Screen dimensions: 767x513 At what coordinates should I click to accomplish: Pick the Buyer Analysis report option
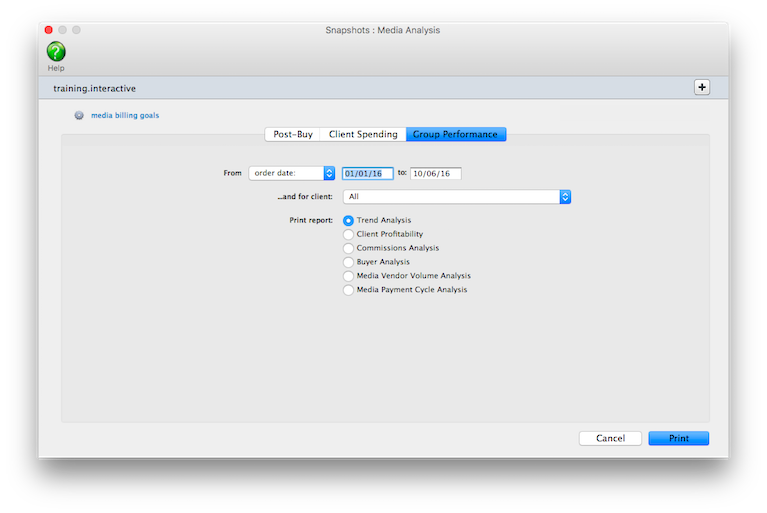pyautogui.click(x=348, y=262)
